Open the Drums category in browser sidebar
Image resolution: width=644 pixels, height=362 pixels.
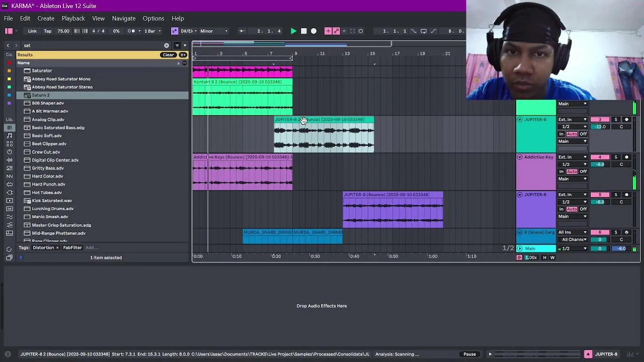[9, 144]
